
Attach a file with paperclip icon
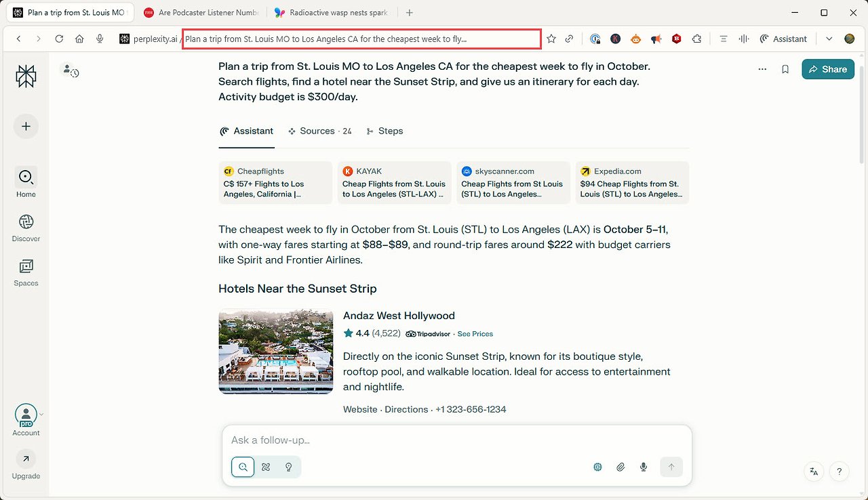[620, 467]
